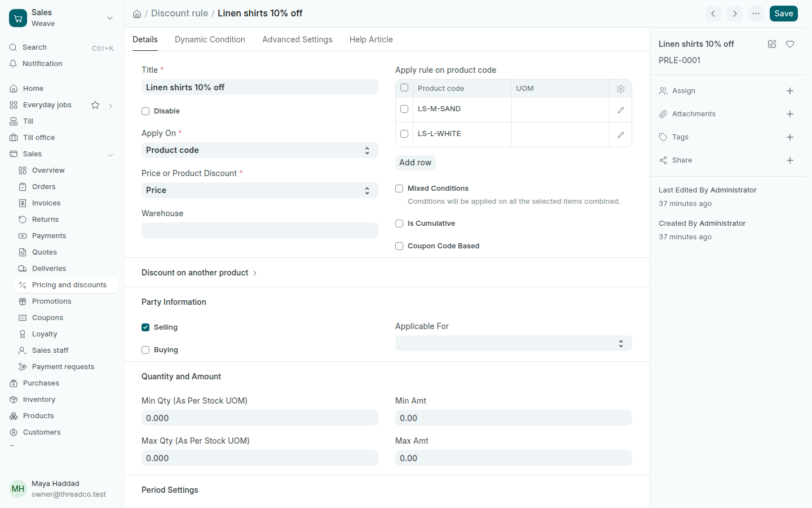Go to the next record arrow
This screenshot has width=812, height=508.
[735, 14]
